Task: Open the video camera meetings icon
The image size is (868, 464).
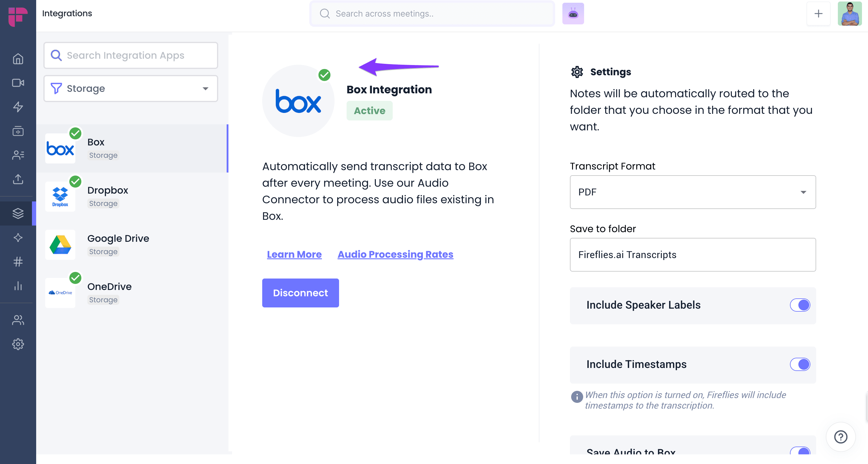Action: click(x=18, y=83)
